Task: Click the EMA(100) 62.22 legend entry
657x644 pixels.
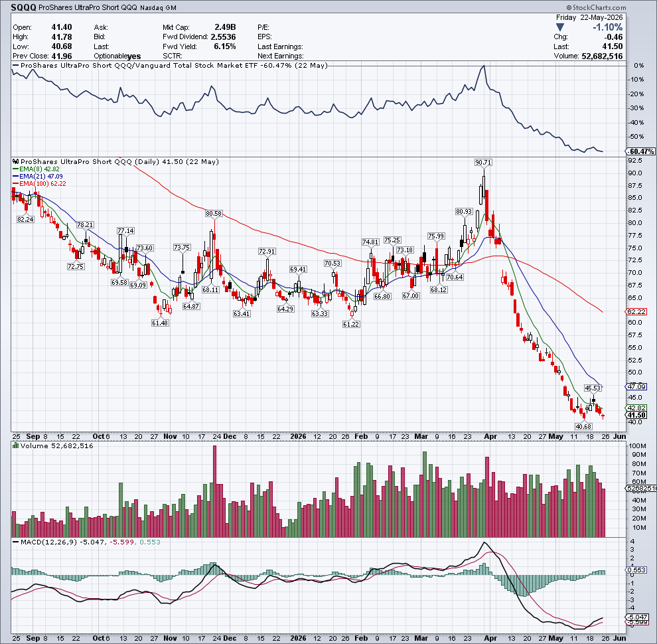Action: click(39, 183)
